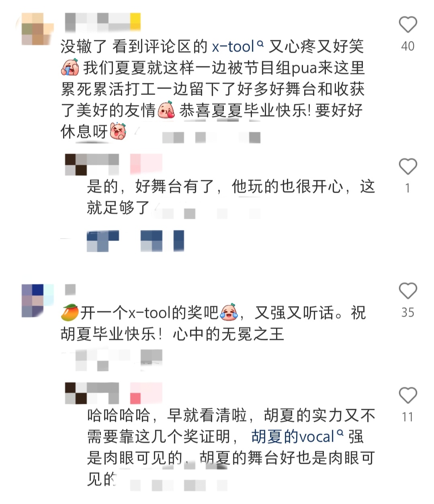Image resolution: width=434 pixels, height=504 pixels.
Task: Open the 胡夏的vocal search link
Action: [x=298, y=436]
